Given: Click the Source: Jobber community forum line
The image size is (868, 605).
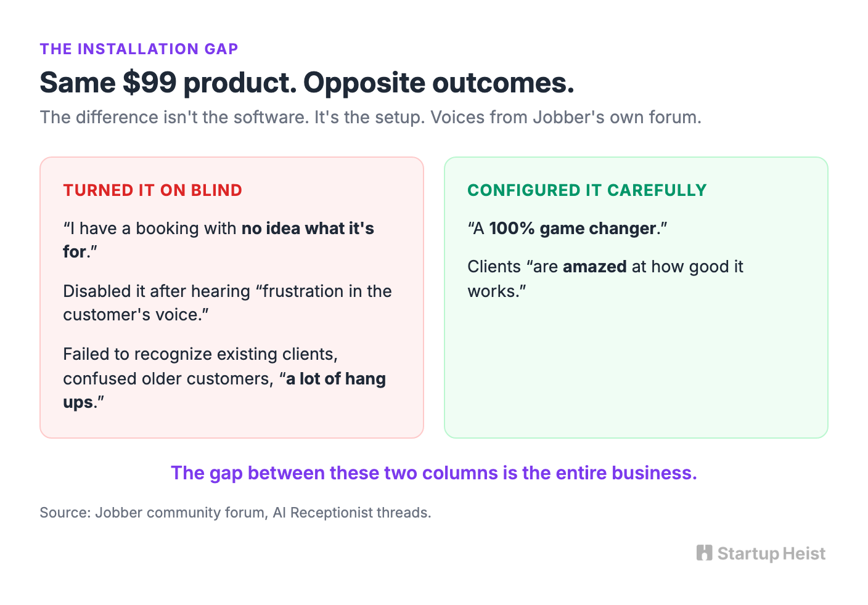Looking at the screenshot, I should [x=235, y=513].
